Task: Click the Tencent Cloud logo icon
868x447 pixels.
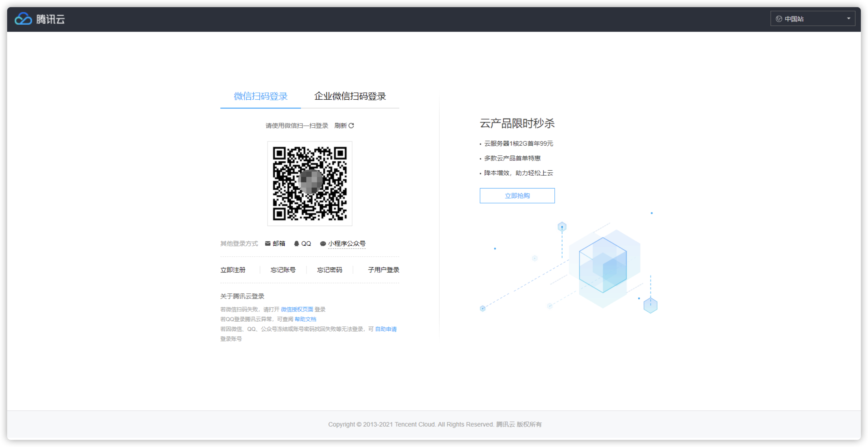Action: click(x=23, y=19)
